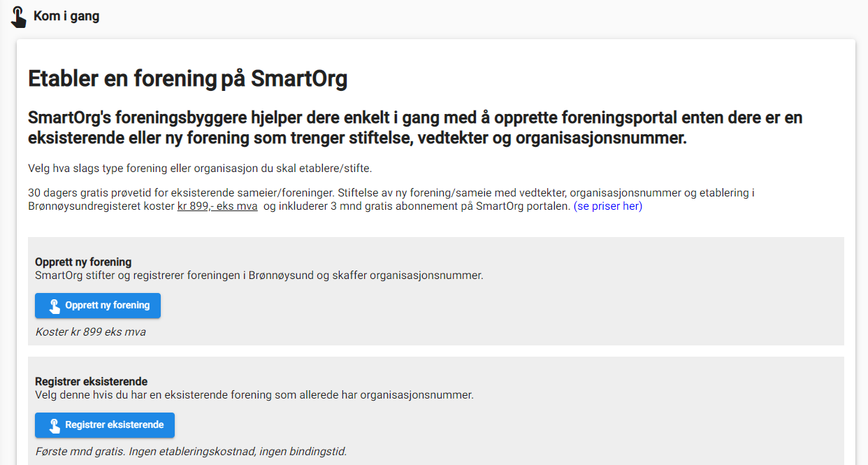Viewport: 868px width, 465px height.
Task: Click the paragraph starting '30 dagers gratis prøvetid'
Action: tap(391, 199)
